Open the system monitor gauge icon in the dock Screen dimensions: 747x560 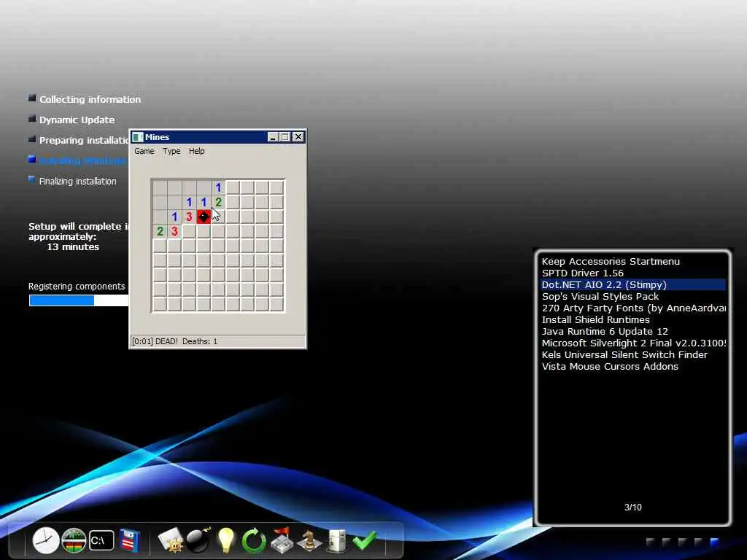74,540
